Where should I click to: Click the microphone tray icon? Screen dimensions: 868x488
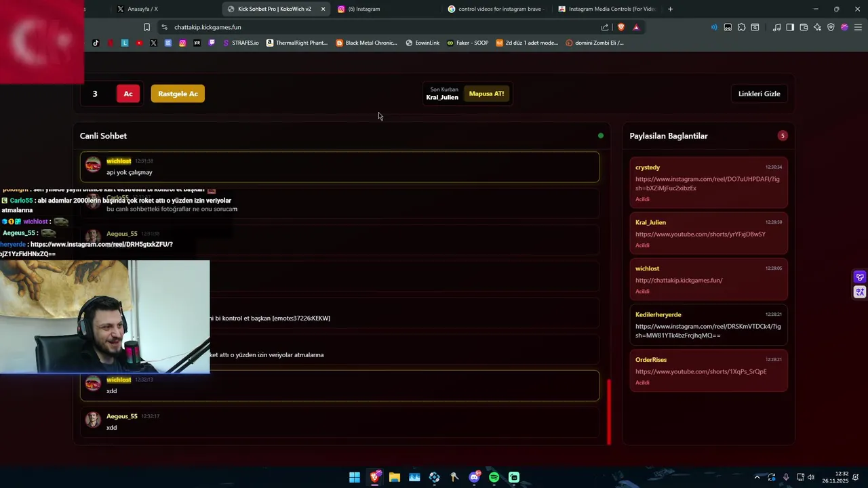click(x=786, y=477)
